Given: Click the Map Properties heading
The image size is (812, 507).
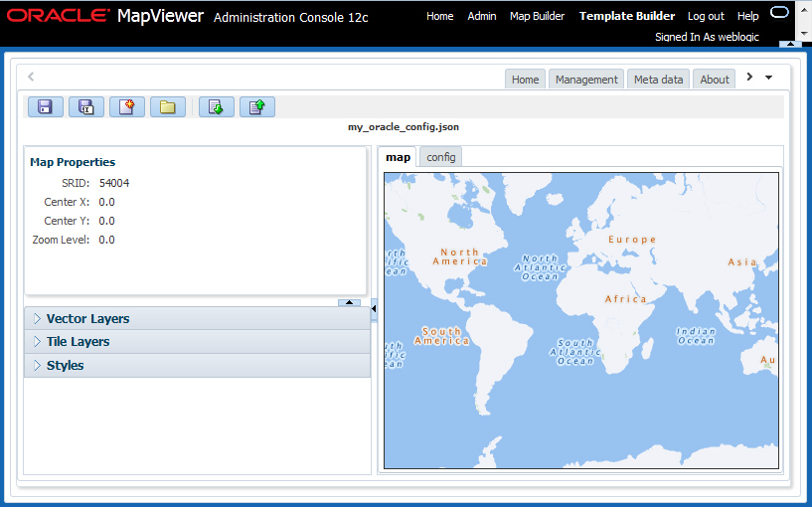Looking at the screenshot, I should (x=73, y=162).
